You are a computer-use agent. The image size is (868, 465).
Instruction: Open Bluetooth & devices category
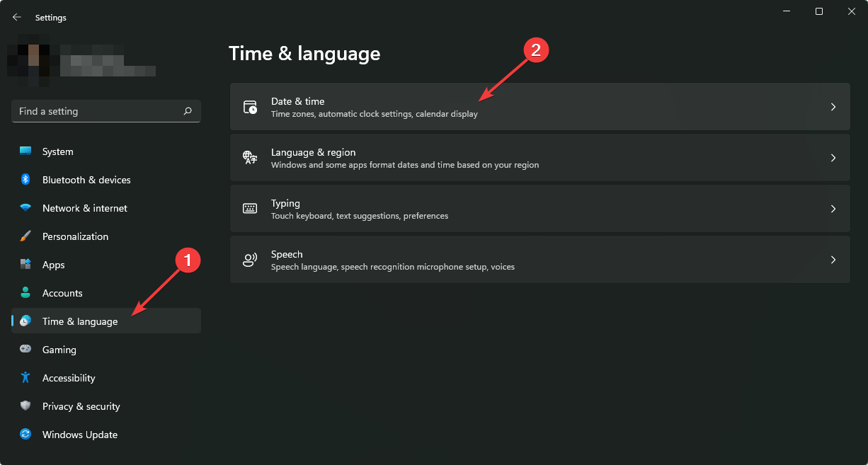tap(106, 180)
